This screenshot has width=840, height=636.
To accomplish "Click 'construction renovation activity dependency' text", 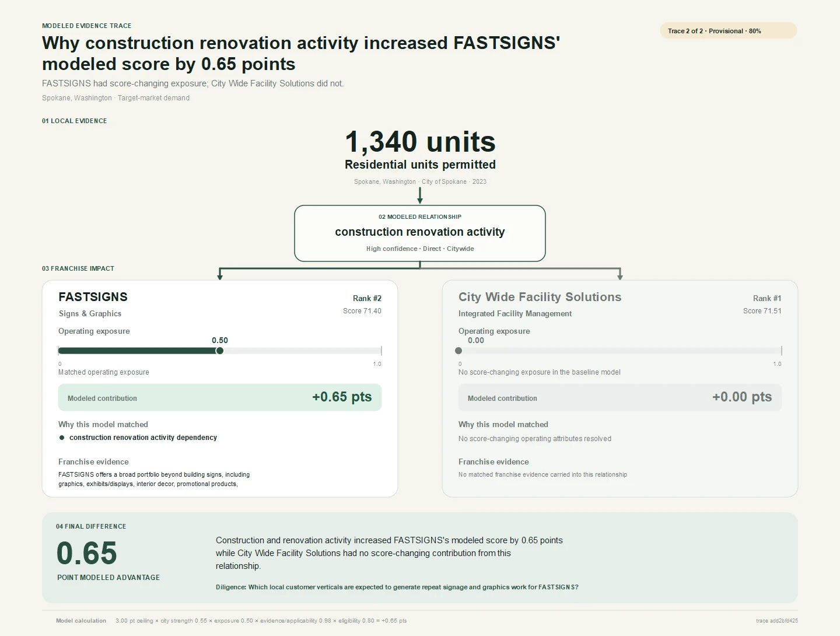I will pos(143,438).
